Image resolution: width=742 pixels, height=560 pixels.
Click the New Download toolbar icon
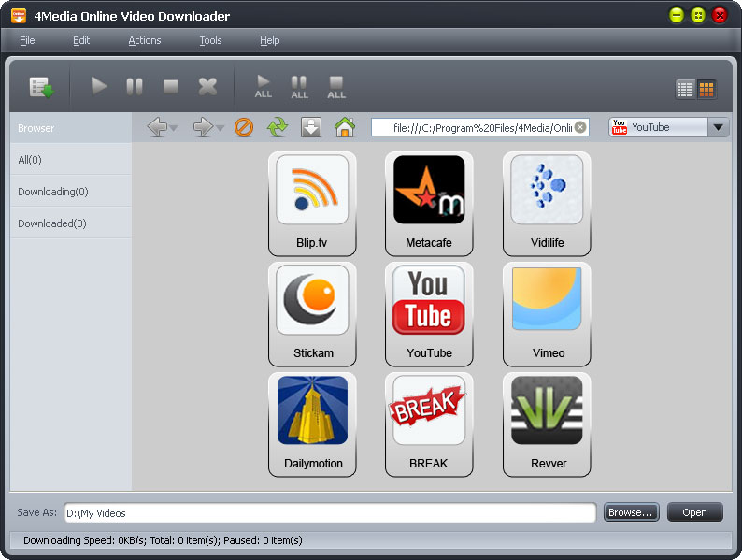41,87
